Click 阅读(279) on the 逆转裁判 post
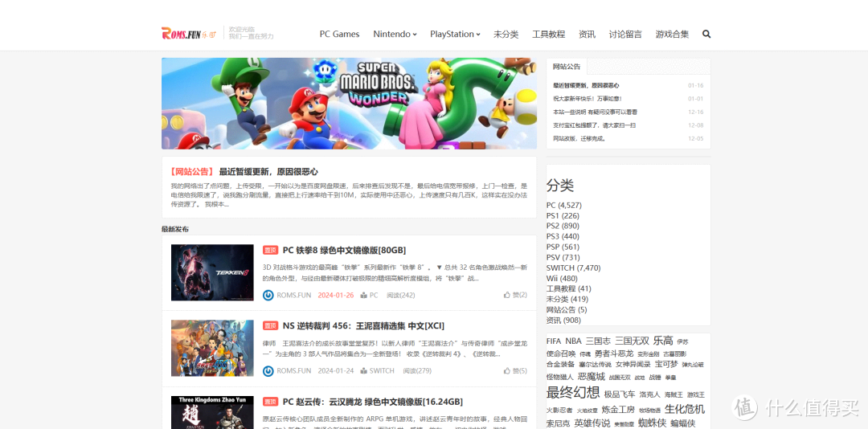The image size is (868, 429). [417, 371]
